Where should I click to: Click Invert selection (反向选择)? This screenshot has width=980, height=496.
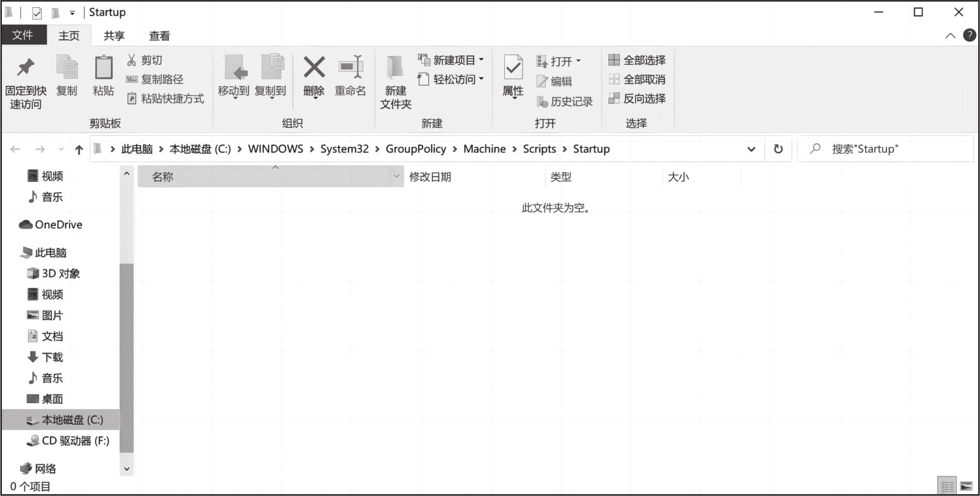click(637, 98)
